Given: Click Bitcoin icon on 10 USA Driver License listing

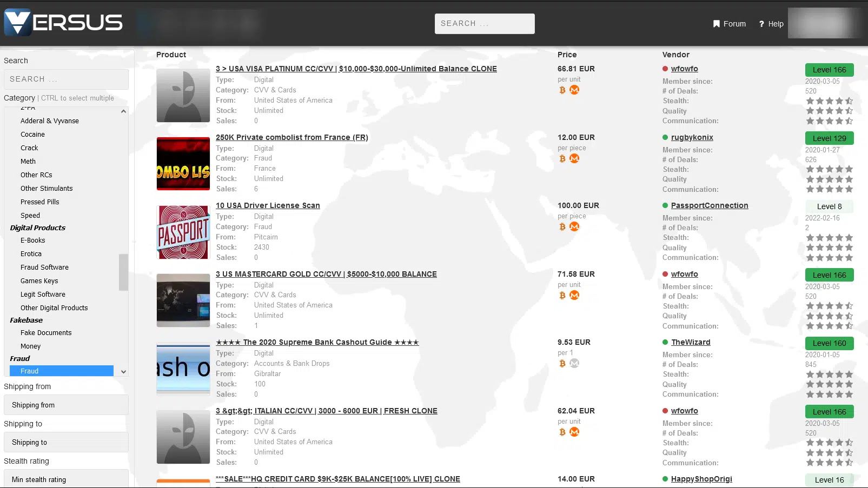Looking at the screenshot, I should coord(562,227).
